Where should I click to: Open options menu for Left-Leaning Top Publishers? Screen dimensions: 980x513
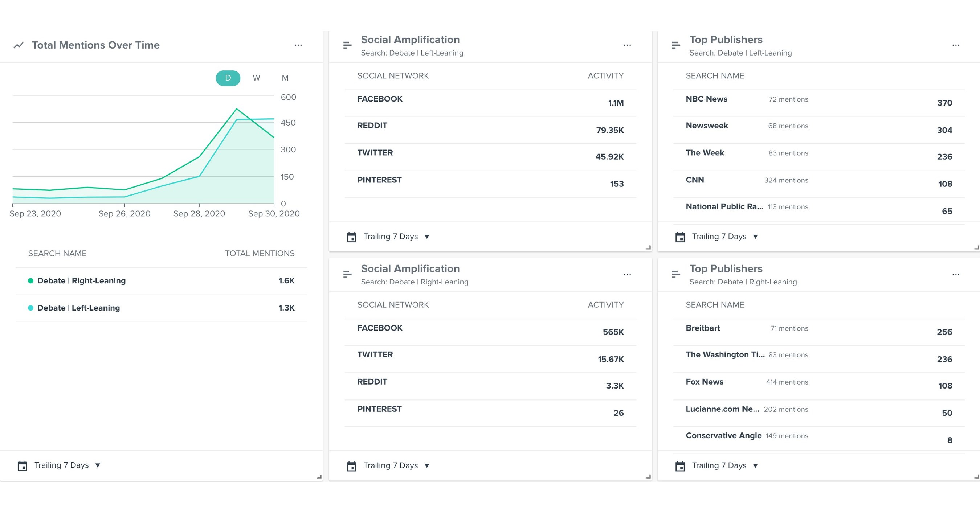pyautogui.click(x=955, y=45)
